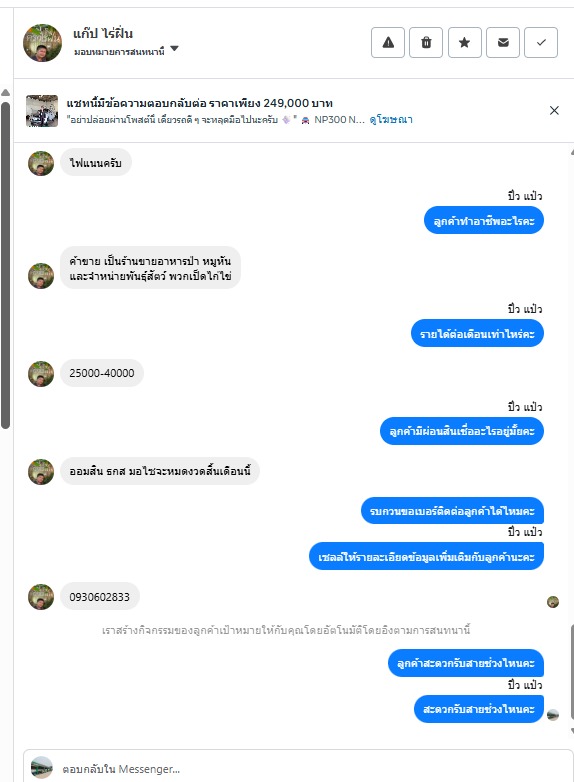The width and height of the screenshot is (574, 782).
Task: Delete conversation with trash icon
Action: point(426,42)
